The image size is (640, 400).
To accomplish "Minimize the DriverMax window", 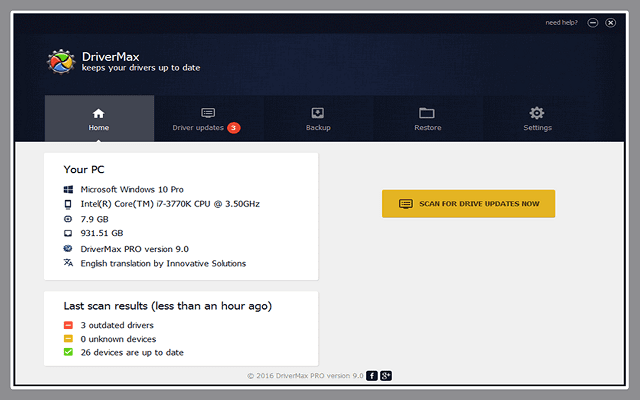I will (593, 22).
